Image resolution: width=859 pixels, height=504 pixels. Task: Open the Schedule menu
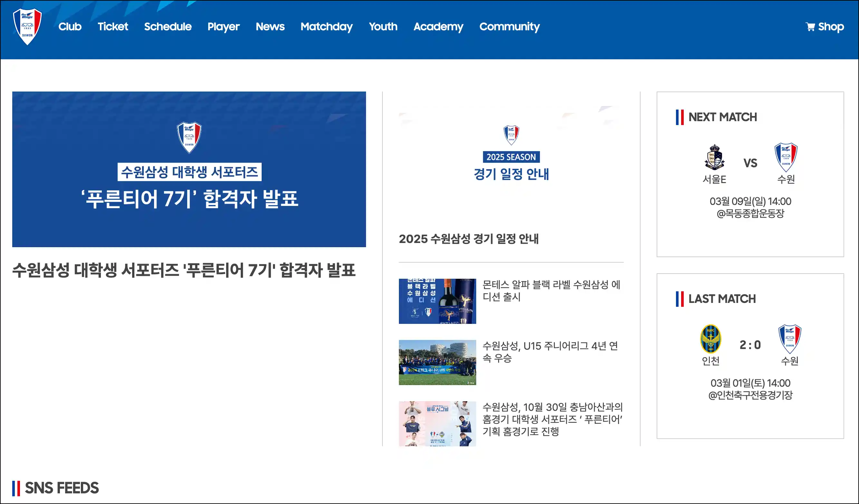tap(168, 27)
